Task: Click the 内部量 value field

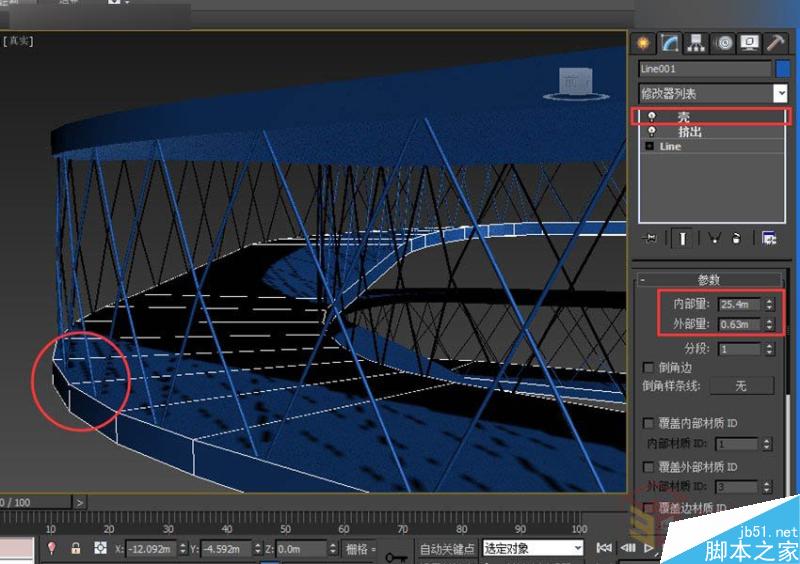Action: pos(739,304)
